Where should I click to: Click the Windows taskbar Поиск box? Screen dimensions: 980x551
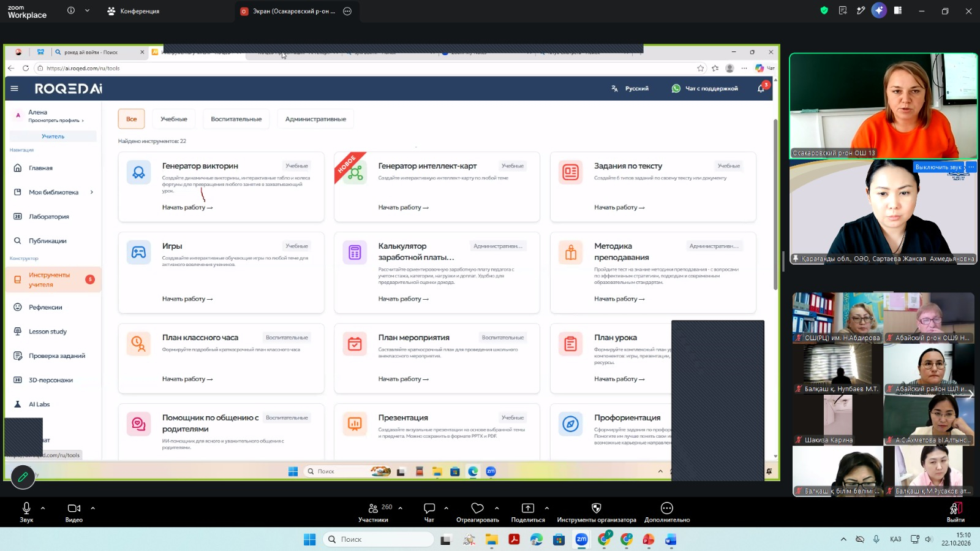[x=378, y=539]
